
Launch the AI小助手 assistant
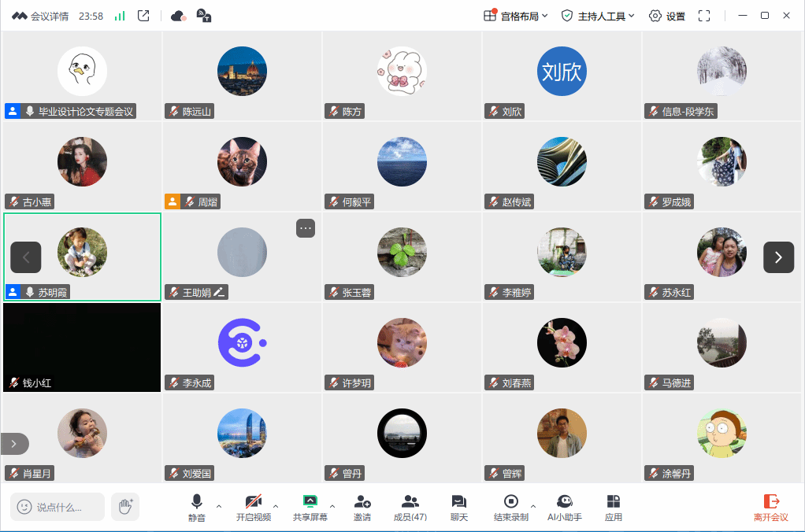coord(564,508)
